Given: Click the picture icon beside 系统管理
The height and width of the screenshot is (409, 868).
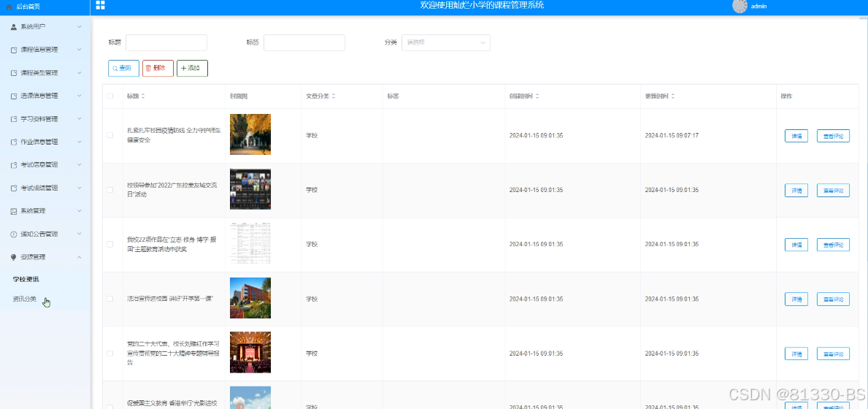Looking at the screenshot, I should (14, 211).
